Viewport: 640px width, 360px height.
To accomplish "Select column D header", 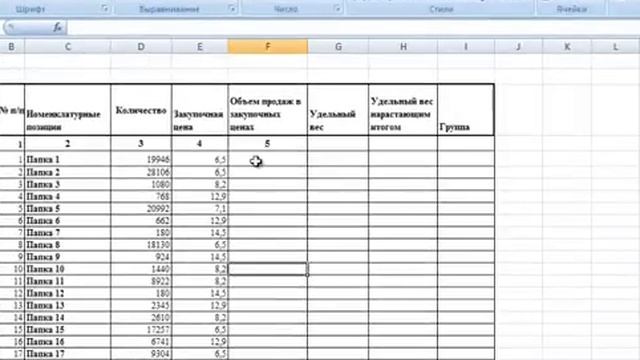I will click(x=141, y=47).
